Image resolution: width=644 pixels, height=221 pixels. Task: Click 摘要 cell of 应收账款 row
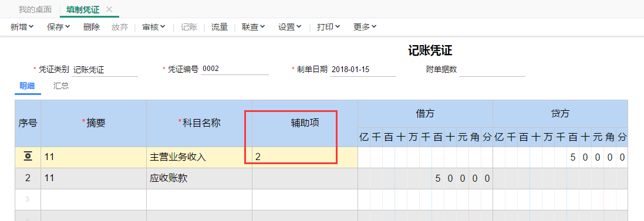coord(94,178)
